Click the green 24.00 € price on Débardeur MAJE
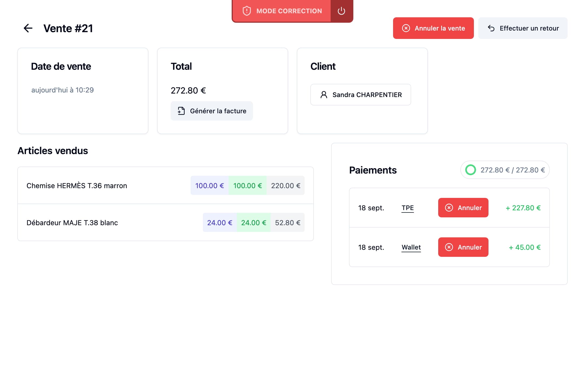The height and width of the screenshot is (392, 585). point(254,222)
